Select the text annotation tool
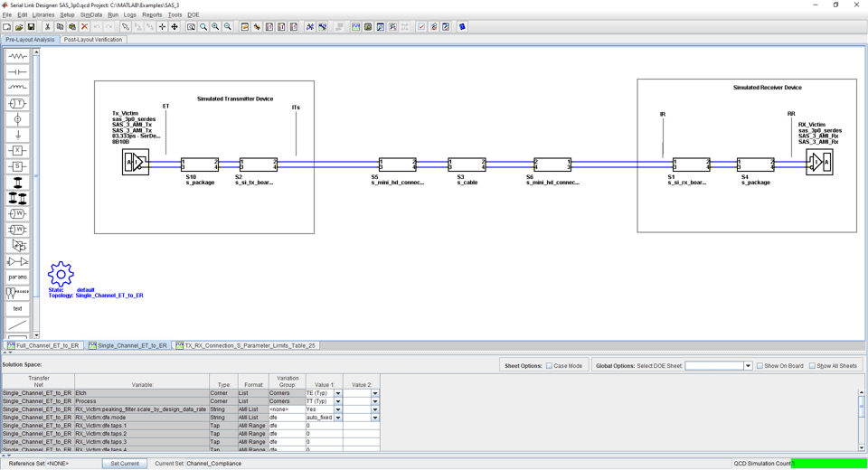The height and width of the screenshot is (470, 868). (18, 308)
